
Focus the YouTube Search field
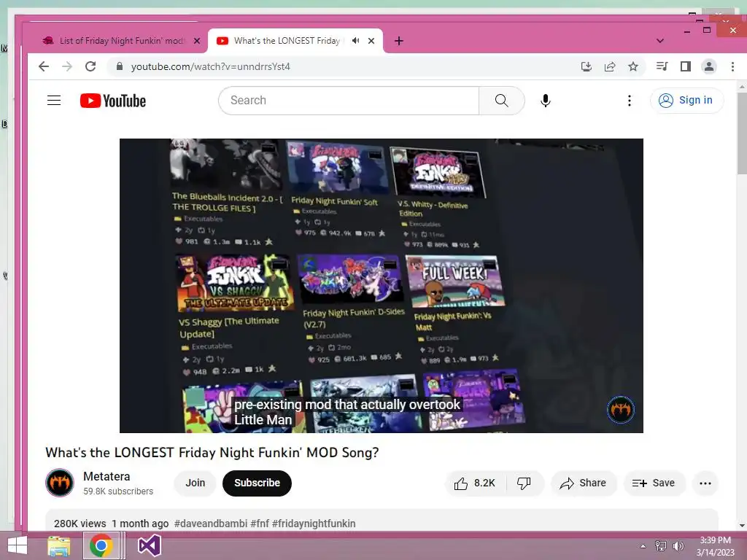coord(349,101)
